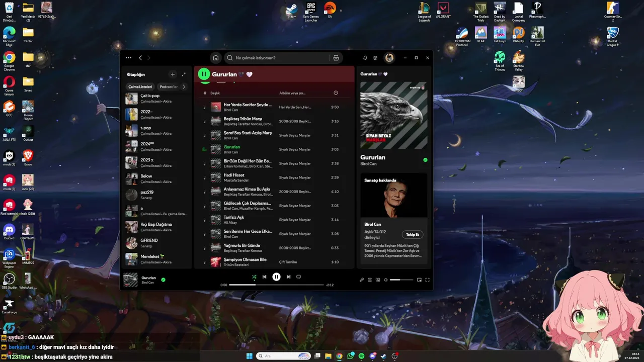This screenshot has width=644, height=362.
Task: Open the Windows Start button
Action: click(x=249, y=356)
